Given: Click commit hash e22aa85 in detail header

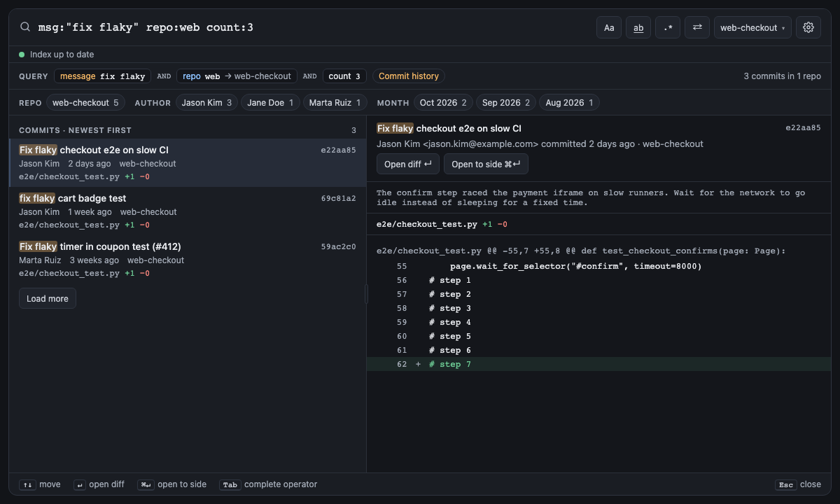Looking at the screenshot, I should (x=803, y=128).
